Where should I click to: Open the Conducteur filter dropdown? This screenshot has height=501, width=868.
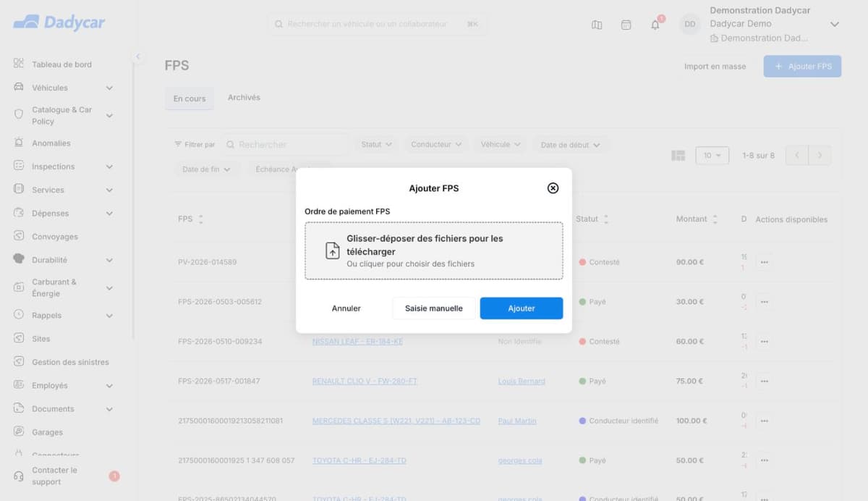pos(436,145)
